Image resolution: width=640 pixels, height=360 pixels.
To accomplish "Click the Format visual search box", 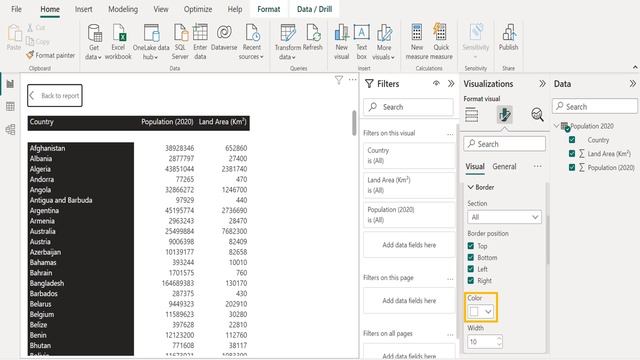I will 504,144.
